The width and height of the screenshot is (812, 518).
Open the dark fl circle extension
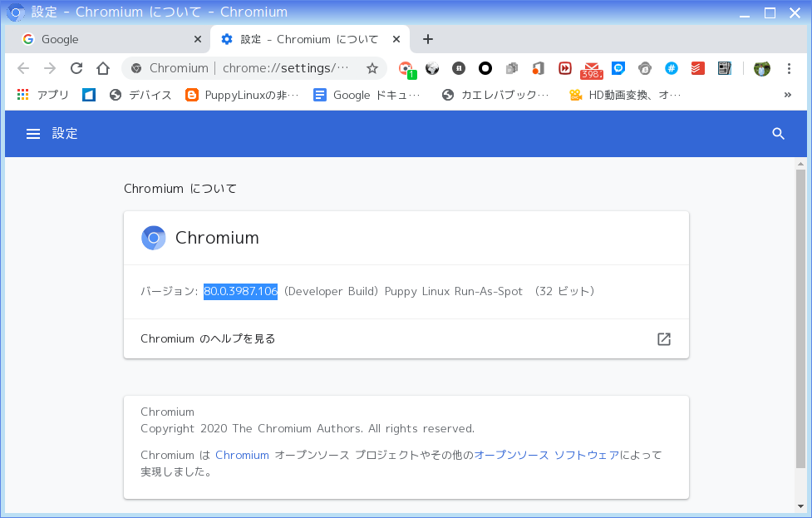(458, 68)
